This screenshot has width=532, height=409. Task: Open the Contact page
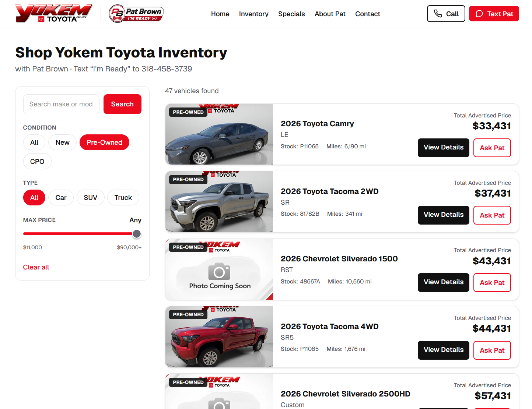point(368,14)
